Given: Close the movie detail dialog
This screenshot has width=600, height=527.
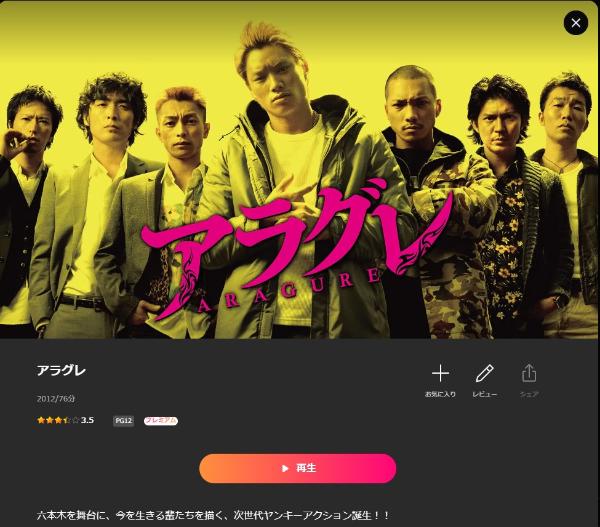Looking at the screenshot, I should coord(576,23).
